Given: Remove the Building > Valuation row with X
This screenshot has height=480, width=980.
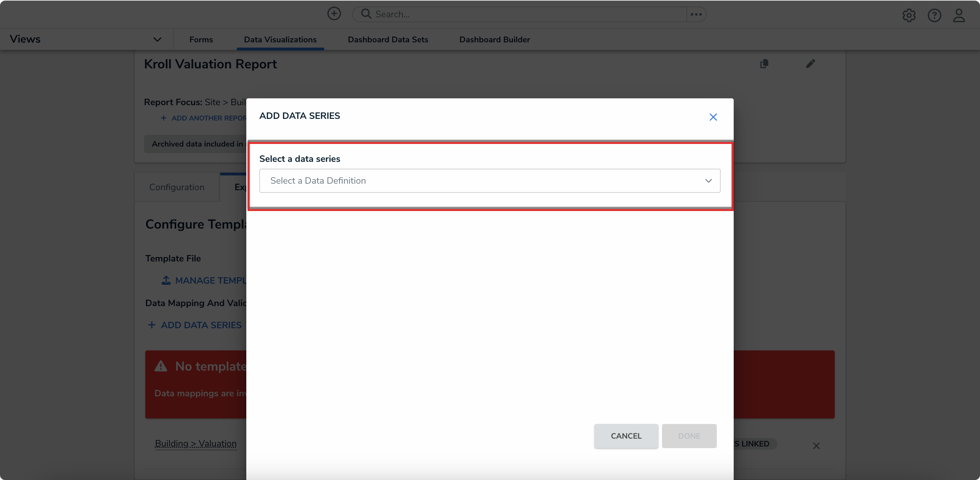Looking at the screenshot, I should [x=816, y=446].
